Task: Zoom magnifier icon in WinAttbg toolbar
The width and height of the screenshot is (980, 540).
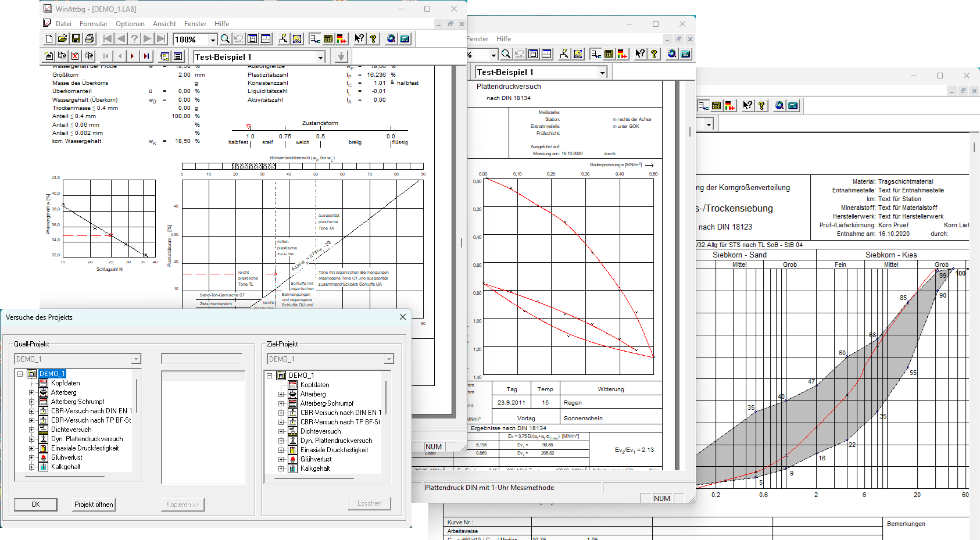Action: [x=225, y=39]
